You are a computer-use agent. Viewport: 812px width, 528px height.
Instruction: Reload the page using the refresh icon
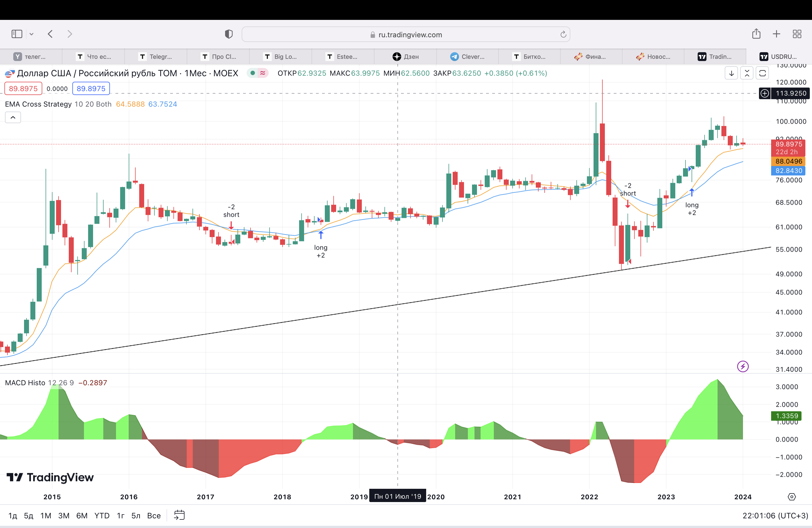click(x=563, y=35)
